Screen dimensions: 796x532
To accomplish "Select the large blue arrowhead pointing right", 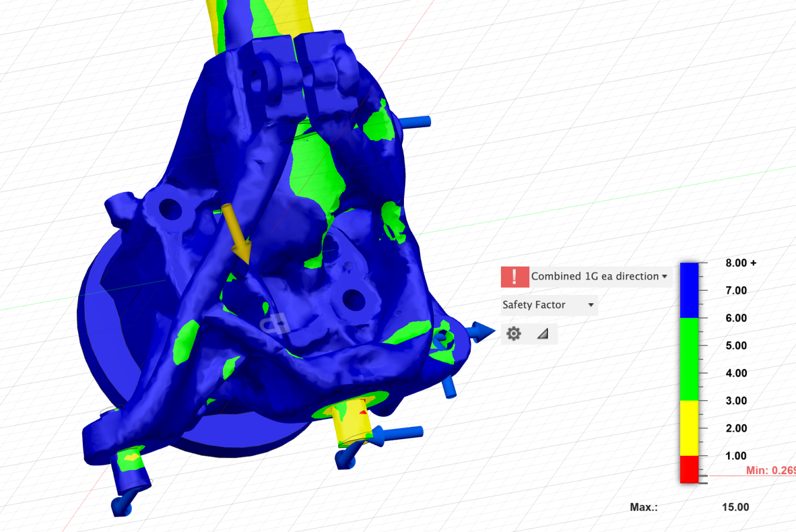I will [483, 332].
